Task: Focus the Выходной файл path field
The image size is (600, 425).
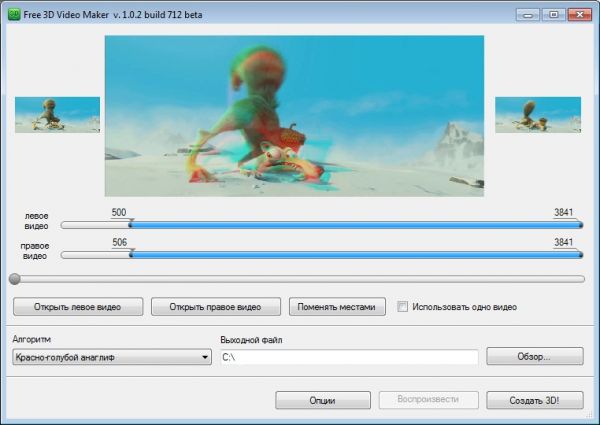Action: click(x=349, y=357)
